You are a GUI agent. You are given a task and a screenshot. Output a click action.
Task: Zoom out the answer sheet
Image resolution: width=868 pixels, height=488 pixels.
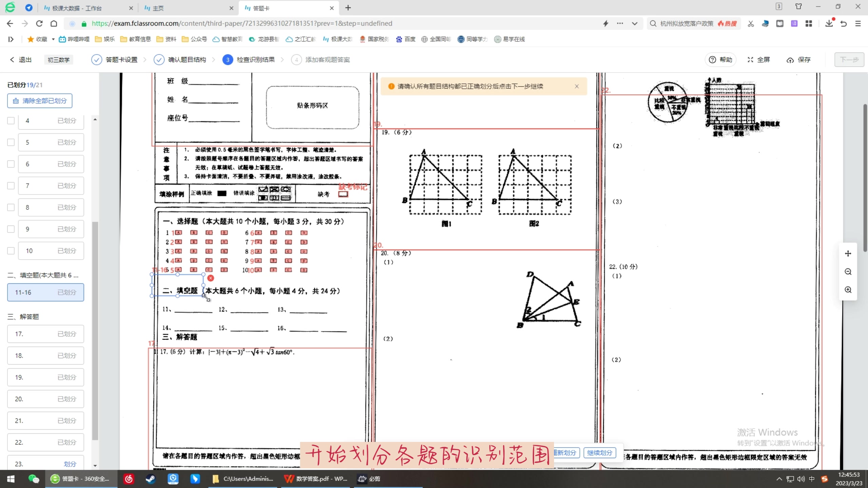(x=848, y=271)
